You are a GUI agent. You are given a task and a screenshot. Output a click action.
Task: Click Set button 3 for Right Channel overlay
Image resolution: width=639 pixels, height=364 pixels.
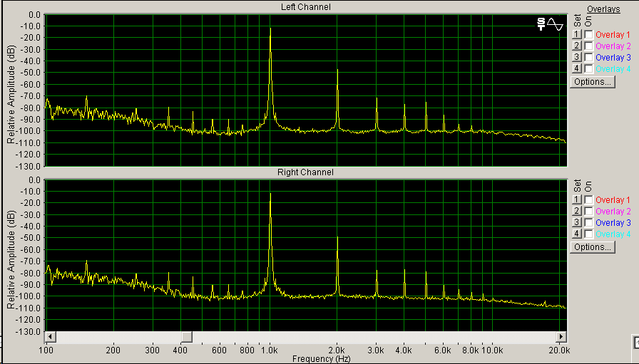tap(576, 222)
